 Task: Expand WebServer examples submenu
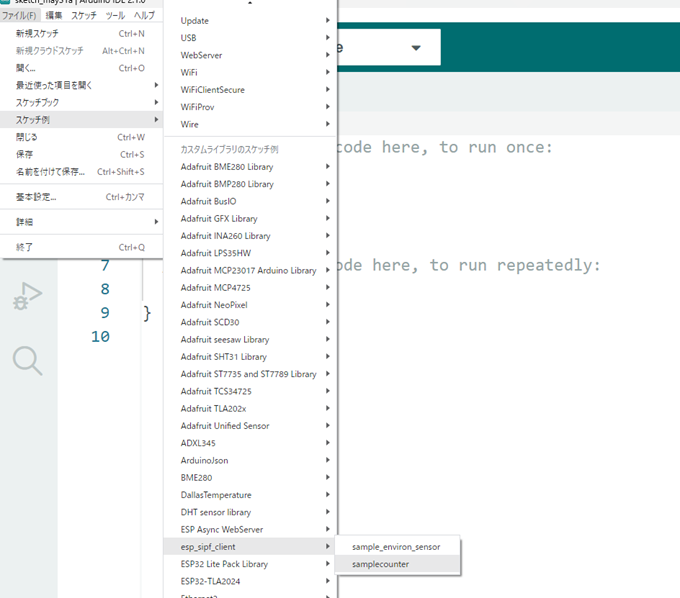coord(250,55)
